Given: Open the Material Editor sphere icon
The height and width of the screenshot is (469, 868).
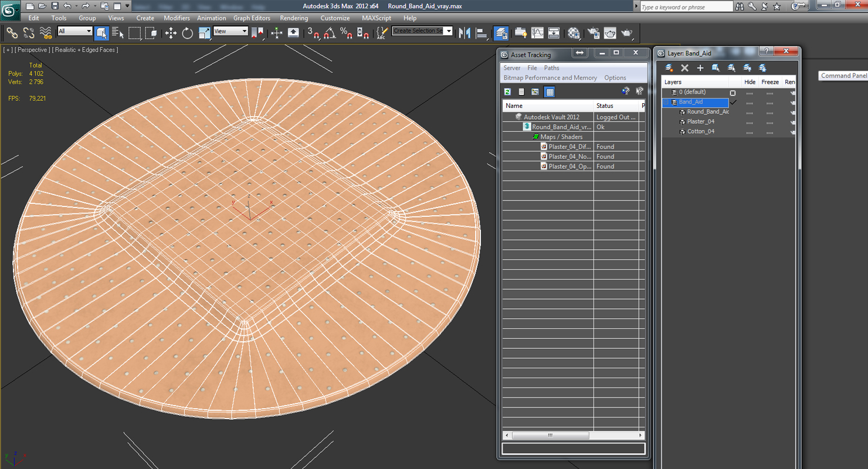Looking at the screenshot, I should (574, 33).
